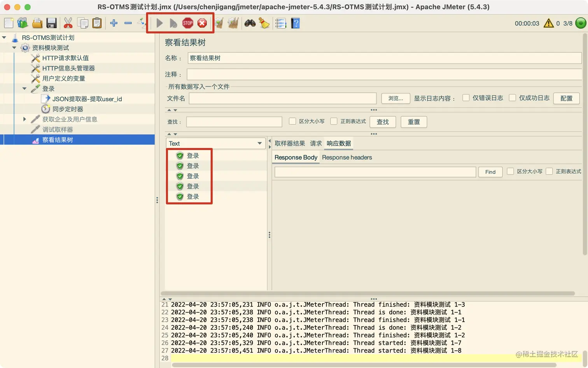Select Response Body sub-tab
The image size is (588, 368).
[296, 157]
